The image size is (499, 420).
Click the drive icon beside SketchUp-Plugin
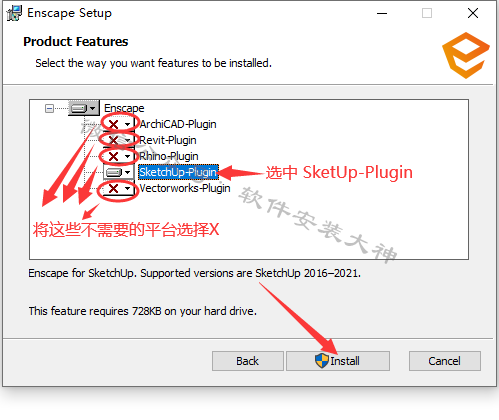coord(114,172)
